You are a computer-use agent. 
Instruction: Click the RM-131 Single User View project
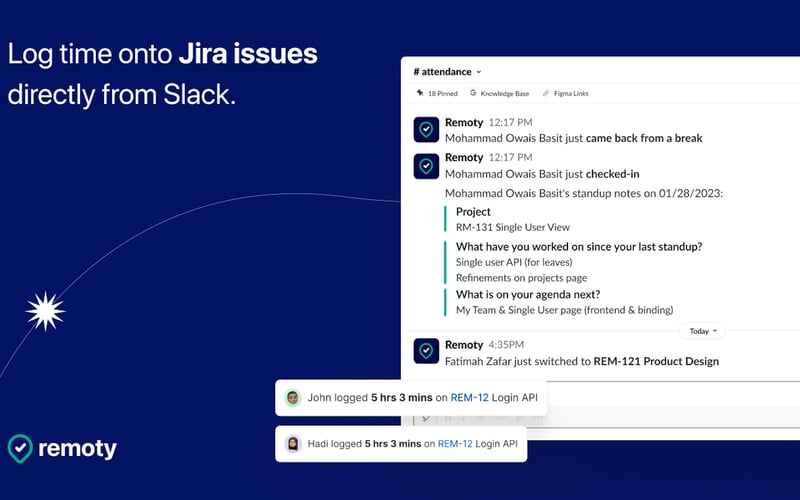513,228
